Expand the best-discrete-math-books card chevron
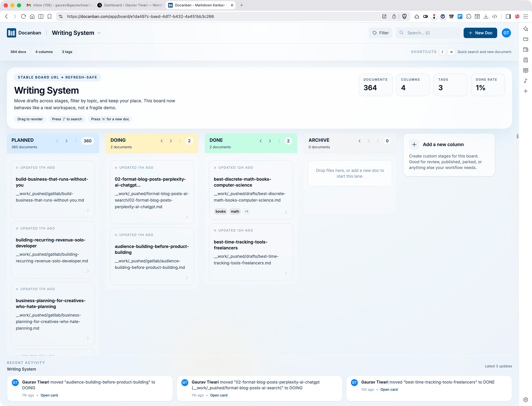Viewport: 532px width, 406px height. pos(286,212)
